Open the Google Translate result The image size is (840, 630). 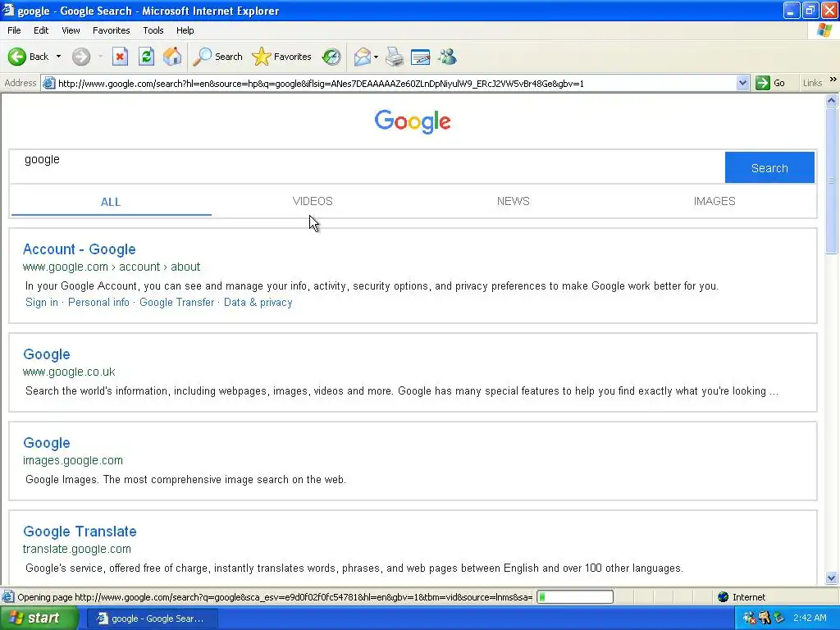pos(80,532)
